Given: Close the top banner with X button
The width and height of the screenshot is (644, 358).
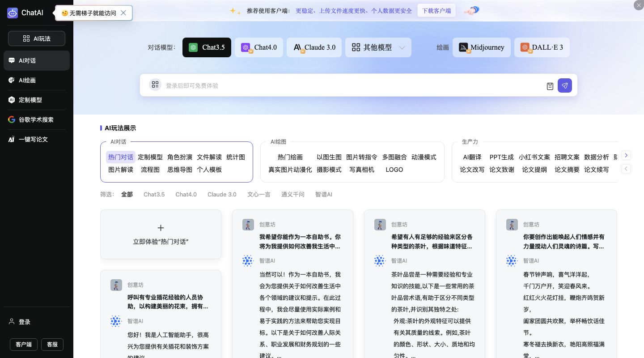Looking at the screenshot, I should tap(639, 5).
